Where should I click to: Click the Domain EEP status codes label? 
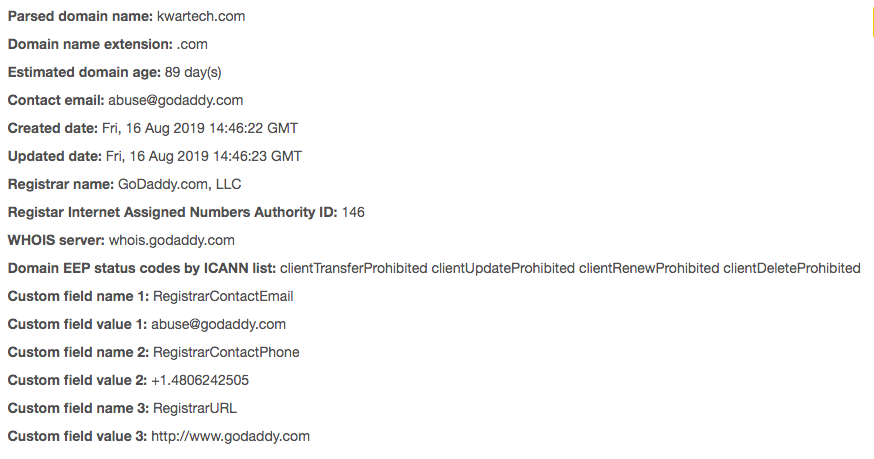(x=142, y=268)
